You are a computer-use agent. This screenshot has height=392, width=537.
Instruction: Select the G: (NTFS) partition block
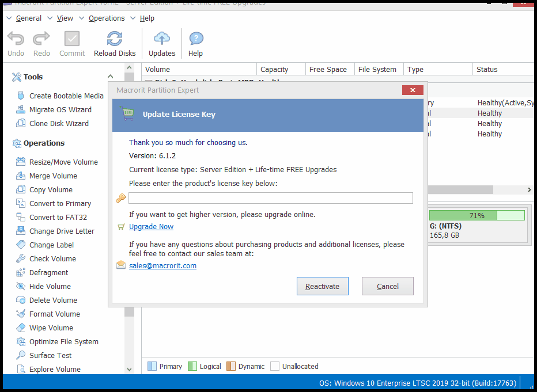(x=478, y=226)
